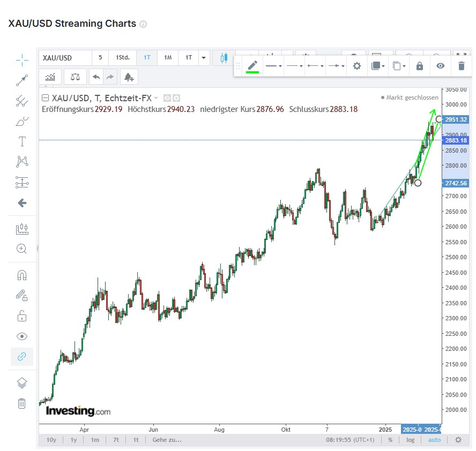
Task: Click the lower anchor point of green arrow
Action: pos(418,183)
